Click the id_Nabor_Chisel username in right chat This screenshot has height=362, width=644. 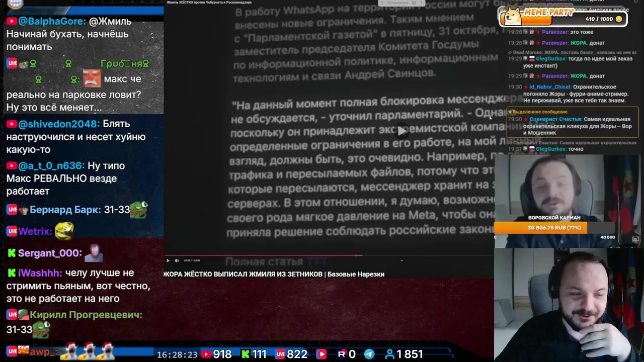(550, 87)
